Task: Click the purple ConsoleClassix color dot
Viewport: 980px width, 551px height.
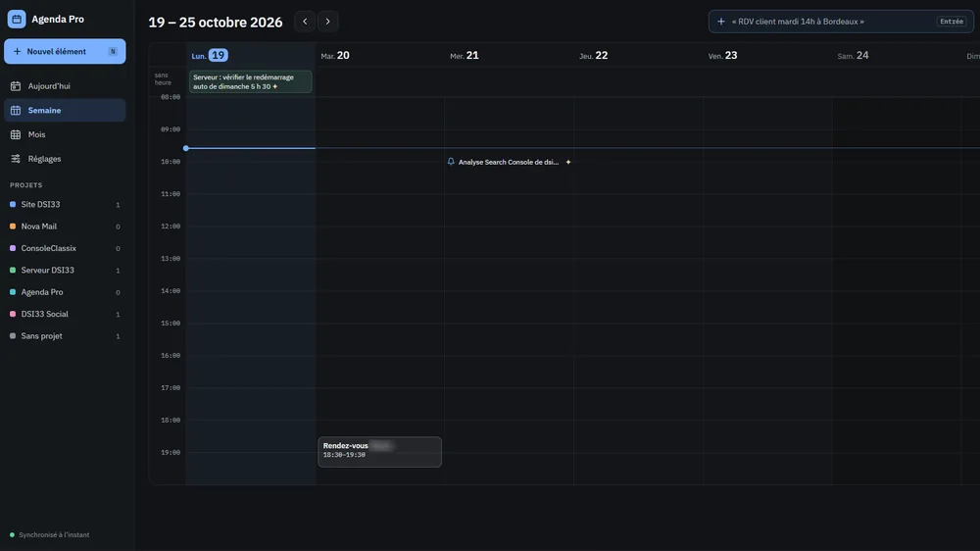Action: (x=13, y=248)
